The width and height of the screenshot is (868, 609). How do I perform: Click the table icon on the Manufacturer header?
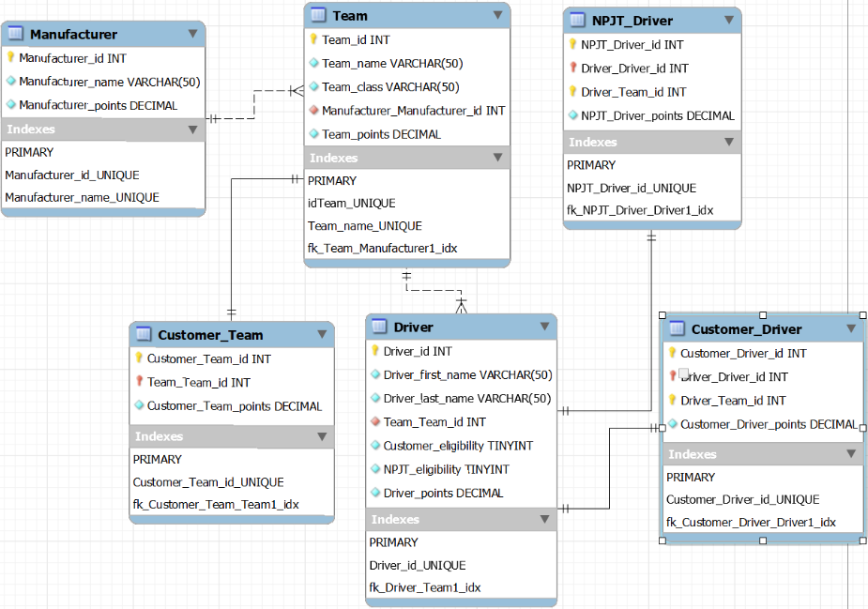14,33
